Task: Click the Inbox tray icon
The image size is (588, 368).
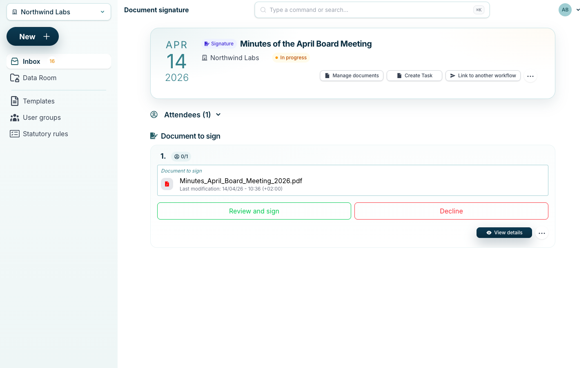Action: [15, 61]
